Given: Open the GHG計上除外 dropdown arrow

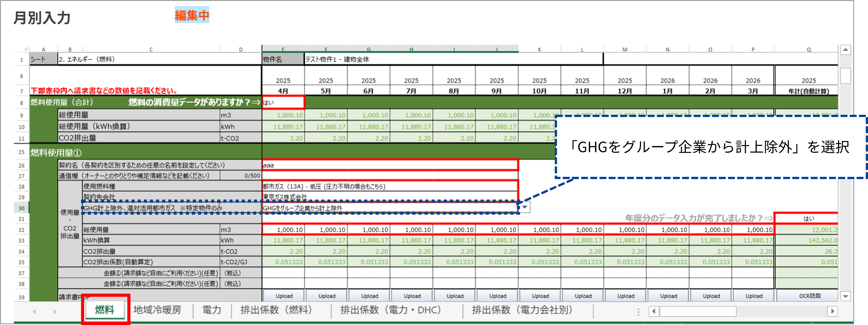Looking at the screenshot, I should [525, 208].
